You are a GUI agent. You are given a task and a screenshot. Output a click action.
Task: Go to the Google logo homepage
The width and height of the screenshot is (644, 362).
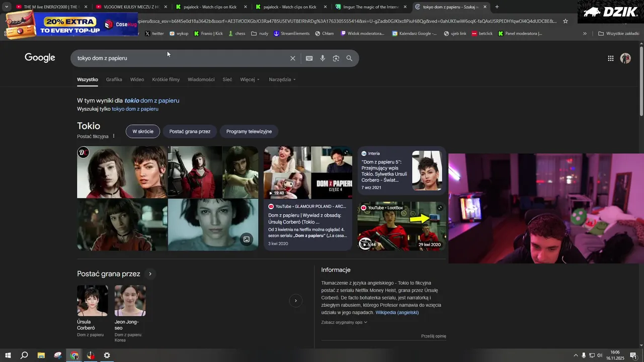[x=40, y=58]
